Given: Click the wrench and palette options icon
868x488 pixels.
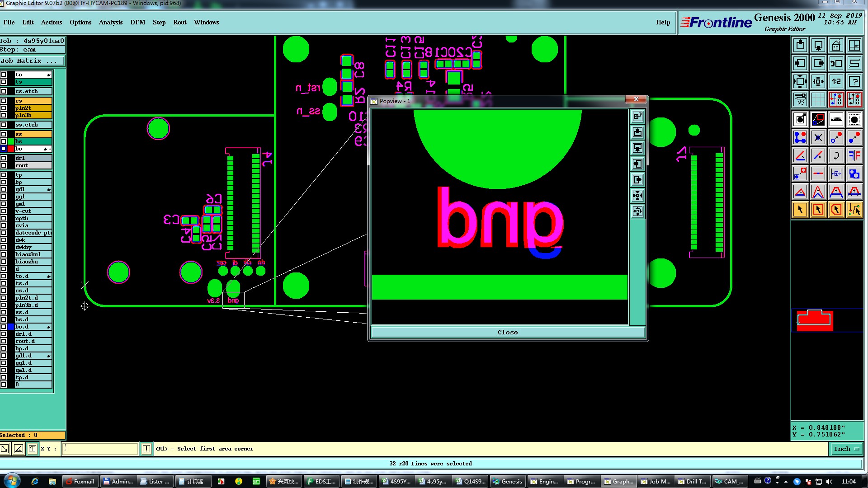Looking at the screenshot, I should (800, 99).
